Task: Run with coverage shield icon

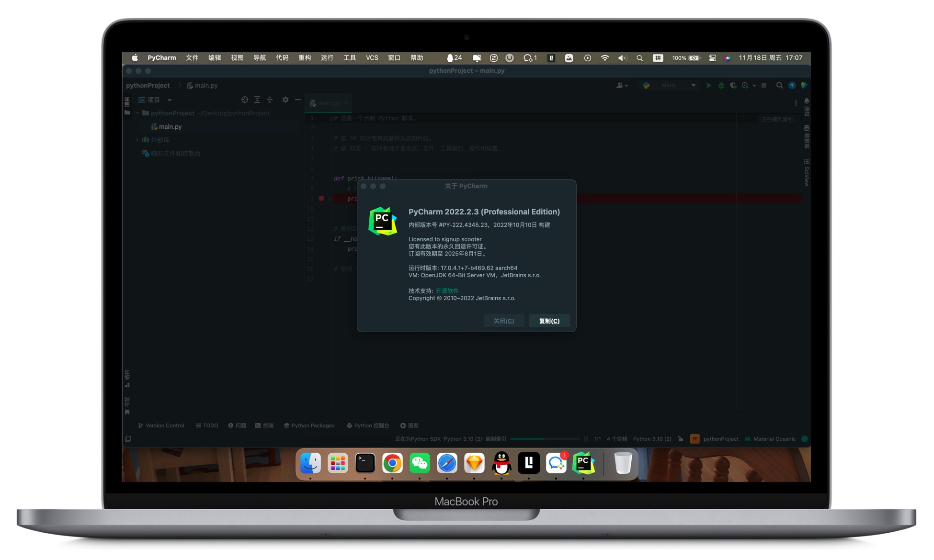Action: point(733,85)
